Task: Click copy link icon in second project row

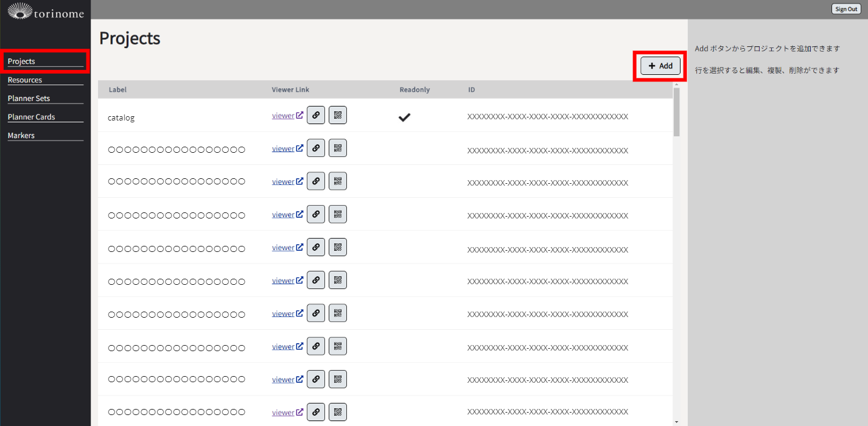Action: [x=315, y=148]
